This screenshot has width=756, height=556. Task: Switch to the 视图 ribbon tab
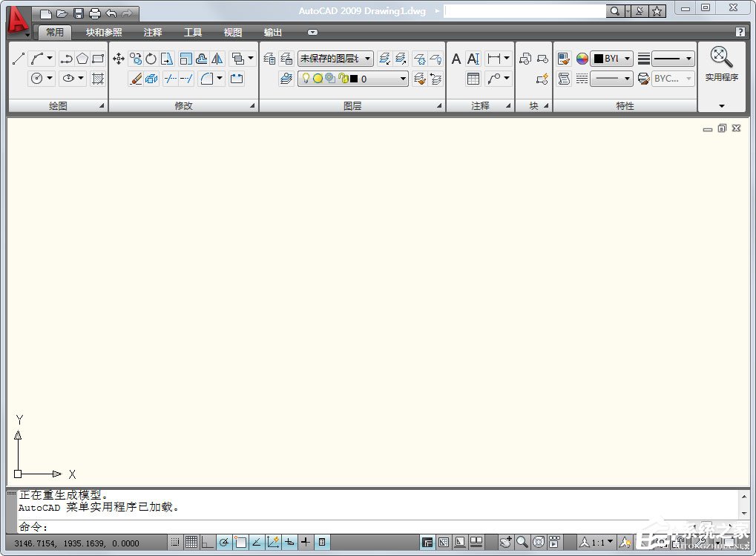(x=232, y=32)
